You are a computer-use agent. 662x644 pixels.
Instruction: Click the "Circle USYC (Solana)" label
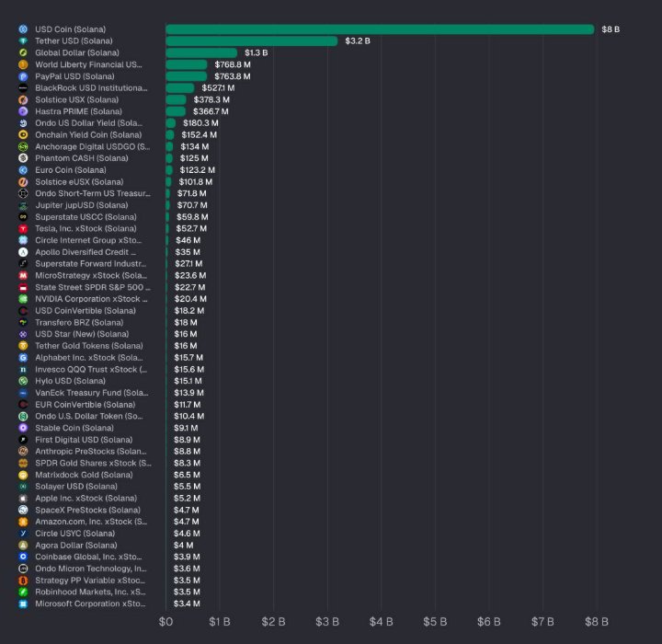[x=74, y=534]
